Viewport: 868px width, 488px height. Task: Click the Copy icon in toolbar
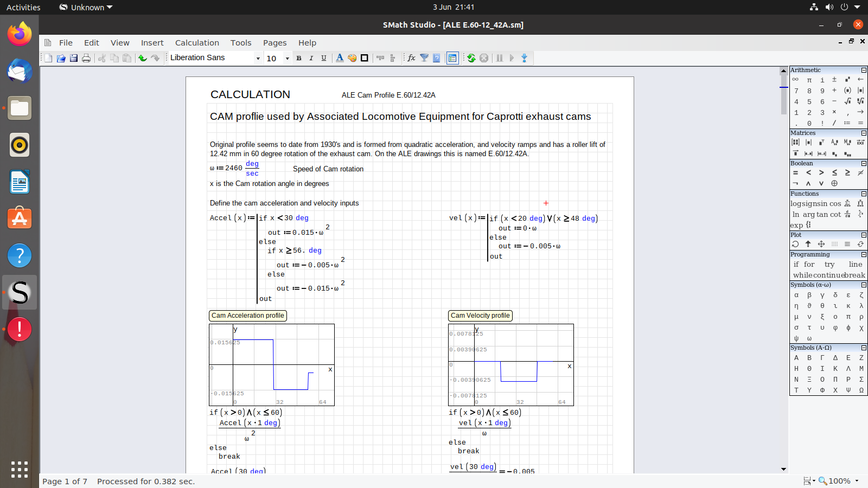tap(114, 58)
